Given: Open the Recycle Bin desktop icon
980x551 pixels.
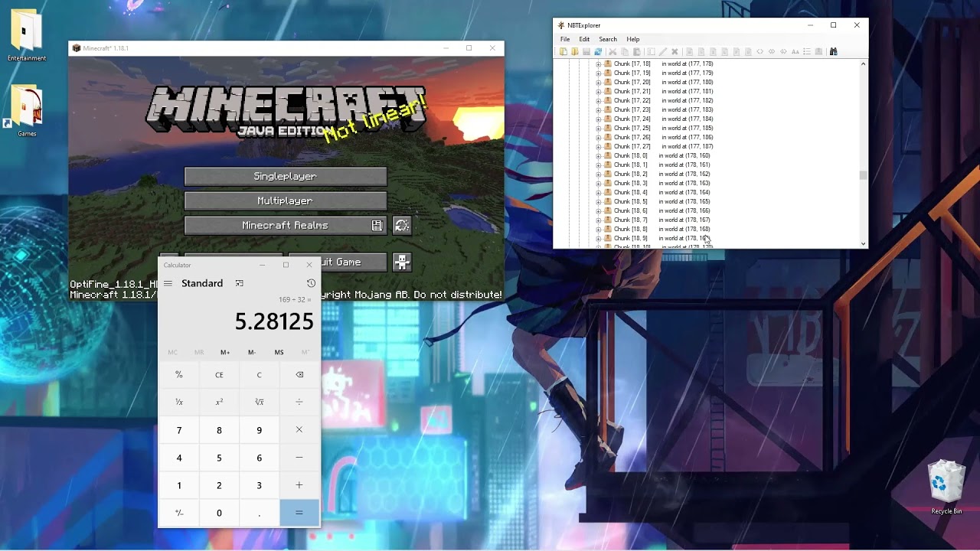Looking at the screenshot, I should [x=946, y=487].
